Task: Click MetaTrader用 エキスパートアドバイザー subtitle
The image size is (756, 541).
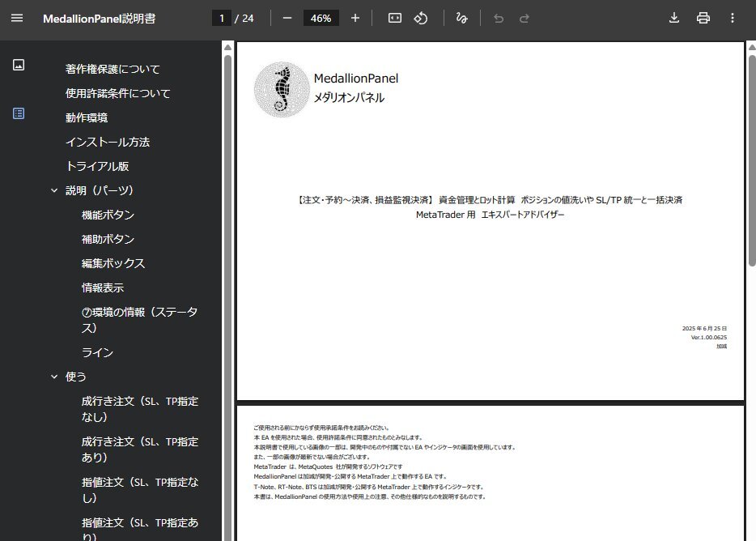Action: coord(490,215)
